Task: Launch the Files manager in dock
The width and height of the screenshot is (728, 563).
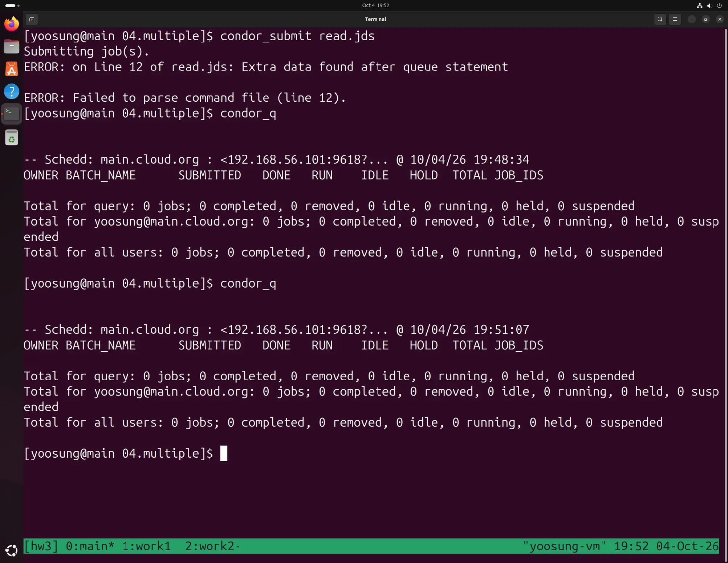Action: point(12,46)
